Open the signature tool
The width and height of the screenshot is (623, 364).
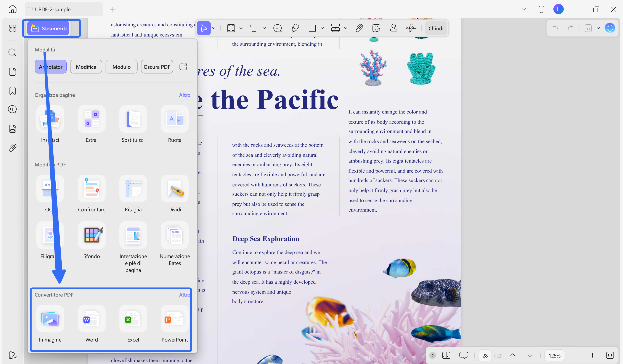coord(411,28)
